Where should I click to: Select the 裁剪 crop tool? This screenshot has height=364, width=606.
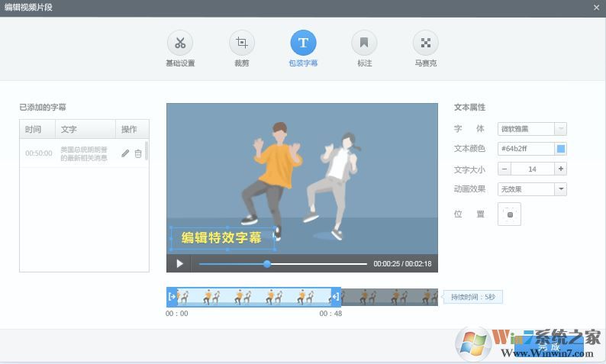coord(242,43)
